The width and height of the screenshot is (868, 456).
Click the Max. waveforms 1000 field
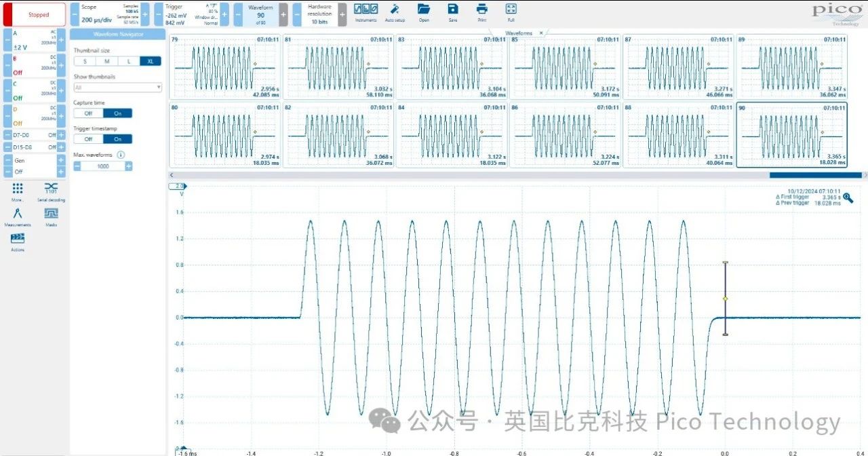103,166
